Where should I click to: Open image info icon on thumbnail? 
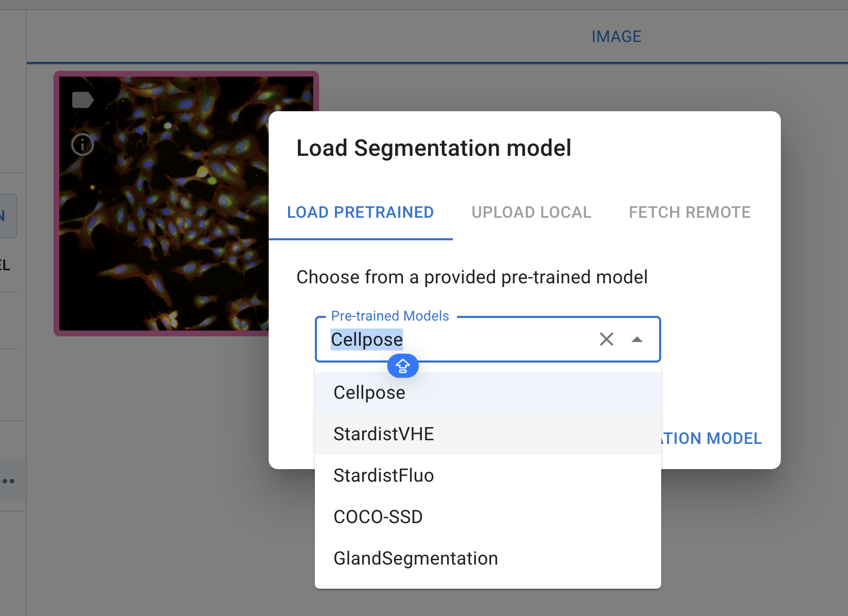click(x=83, y=144)
